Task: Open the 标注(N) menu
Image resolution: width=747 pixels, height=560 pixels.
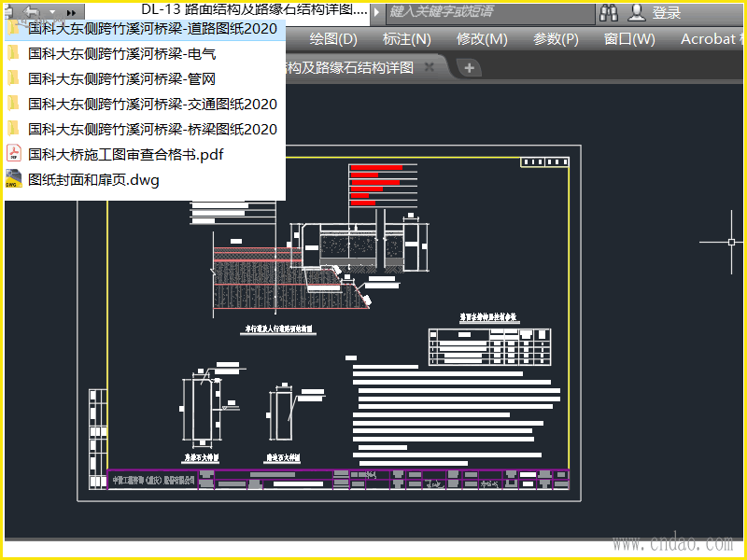Action: 406,39
